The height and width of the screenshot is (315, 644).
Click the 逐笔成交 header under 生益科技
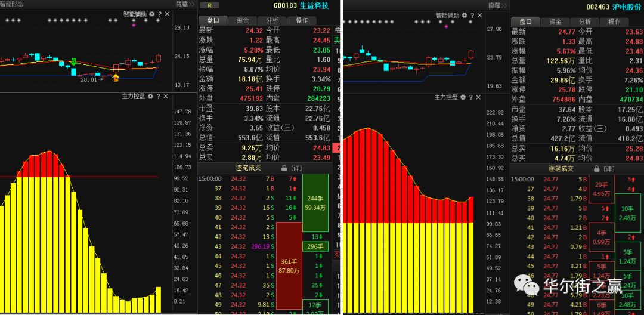[x=249, y=168]
